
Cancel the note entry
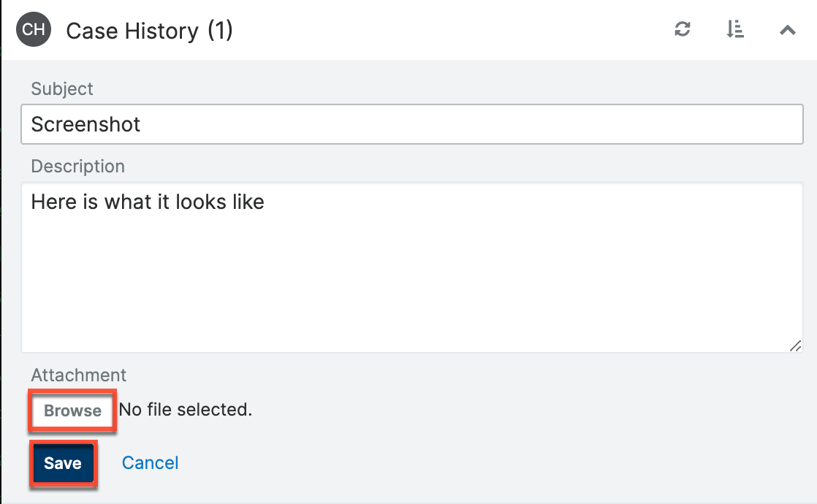[150, 463]
